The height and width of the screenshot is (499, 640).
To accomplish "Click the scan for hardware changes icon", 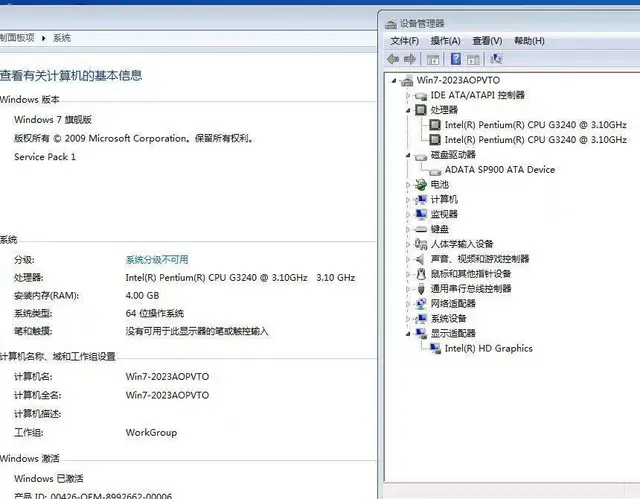I will (496, 59).
